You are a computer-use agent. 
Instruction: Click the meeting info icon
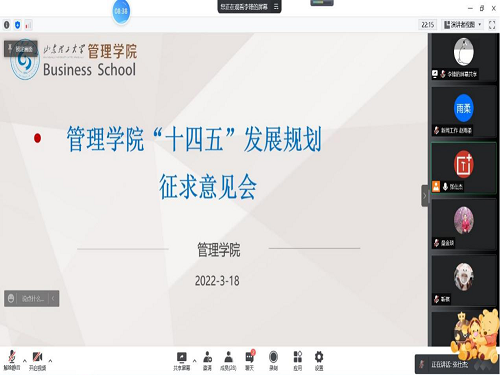tap(7, 25)
